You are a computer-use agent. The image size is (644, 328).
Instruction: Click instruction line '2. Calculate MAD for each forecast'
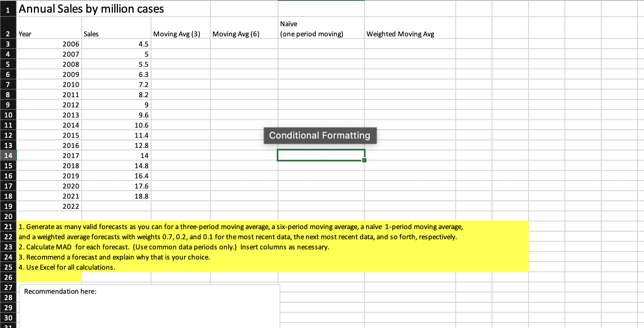[173, 247]
